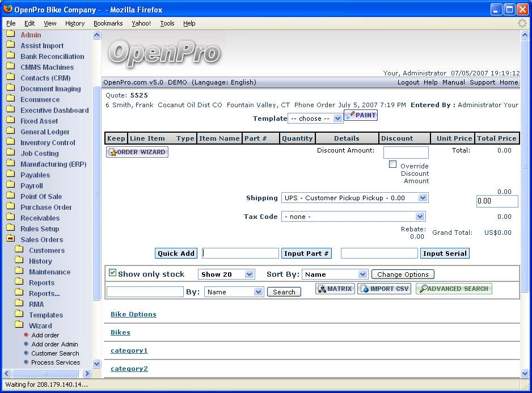Open the Bookmarks menu
The width and height of the screenshot is (532, 393).
click(x=108, y=23)
